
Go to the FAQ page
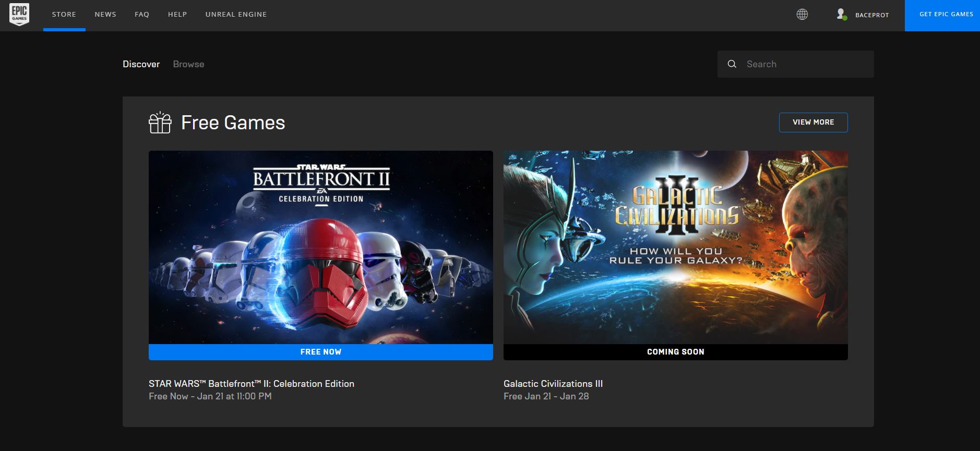pyautogui.click(x=142, y=15)
